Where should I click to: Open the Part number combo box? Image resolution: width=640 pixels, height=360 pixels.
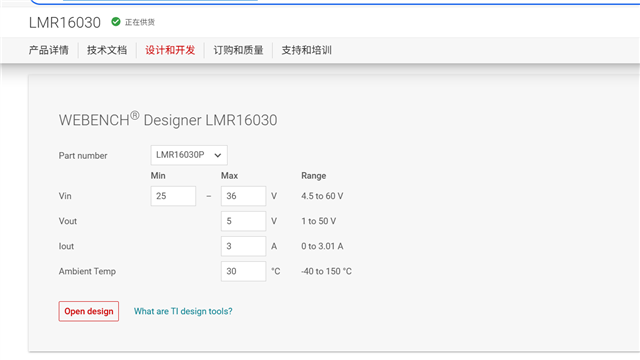(x=189, y=155)
